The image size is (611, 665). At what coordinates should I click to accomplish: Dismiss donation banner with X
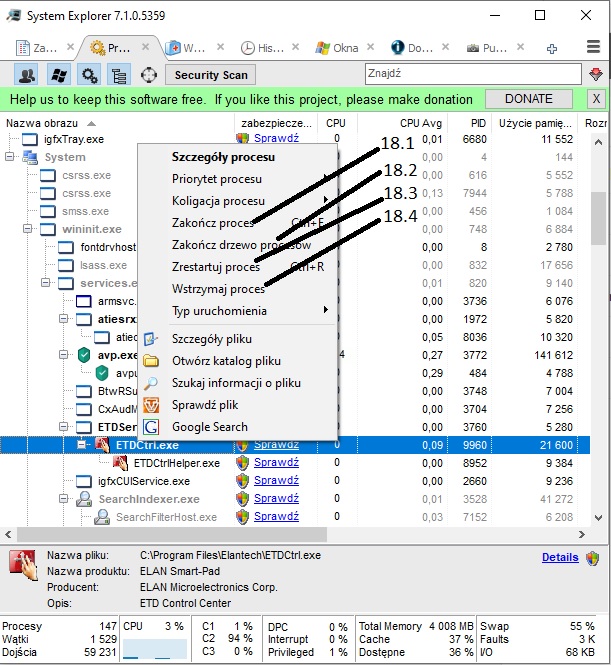click(596, 99)
